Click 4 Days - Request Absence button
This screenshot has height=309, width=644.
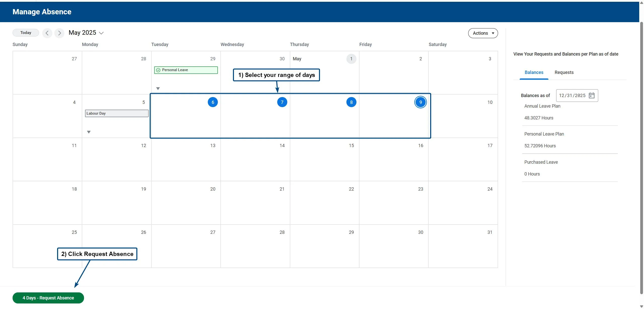click(x=48, y=298)
